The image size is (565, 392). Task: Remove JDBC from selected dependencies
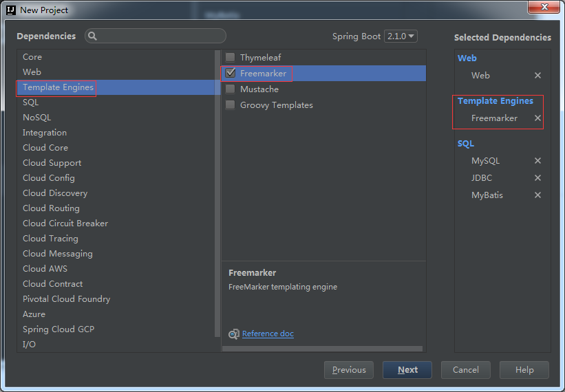537,178
